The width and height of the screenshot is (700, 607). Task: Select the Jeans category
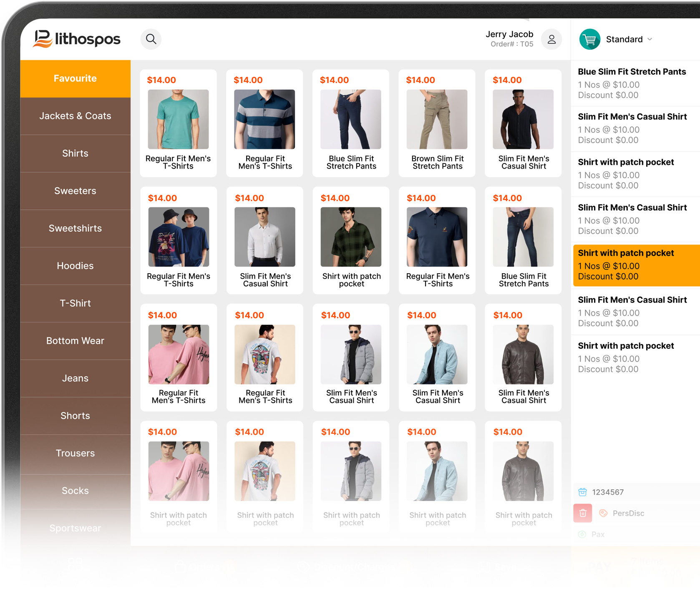tap(75, 378)
